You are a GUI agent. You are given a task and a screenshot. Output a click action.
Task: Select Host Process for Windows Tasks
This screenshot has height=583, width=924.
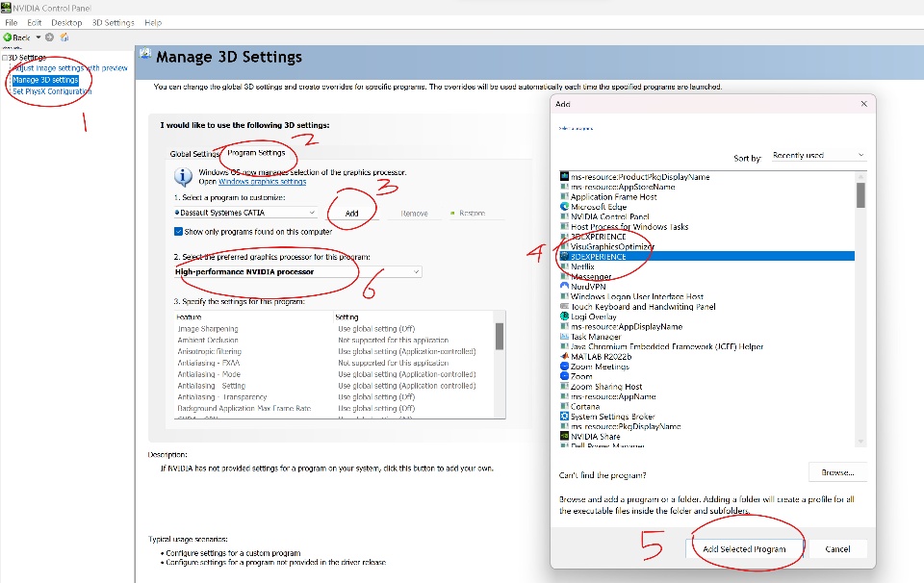point(629,227)
